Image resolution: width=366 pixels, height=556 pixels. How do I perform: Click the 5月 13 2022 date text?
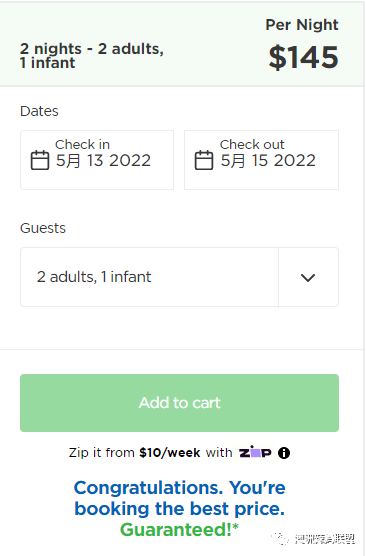104,161
